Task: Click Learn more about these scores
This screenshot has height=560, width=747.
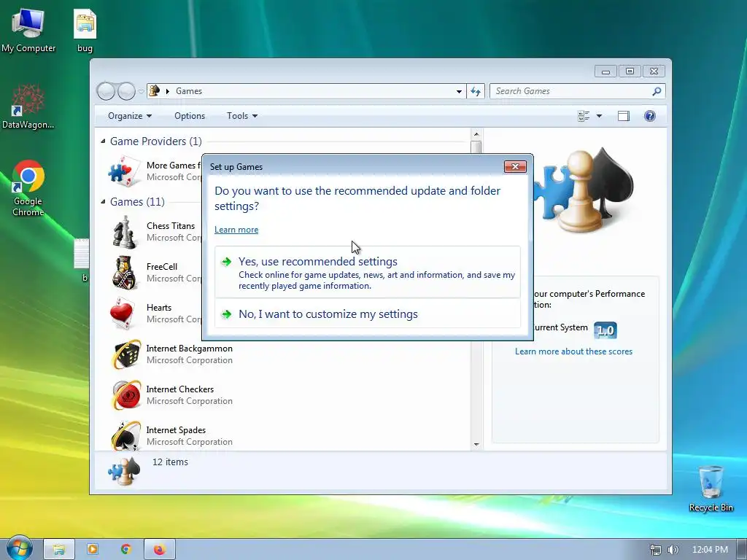Action: [x=573, y=351]
